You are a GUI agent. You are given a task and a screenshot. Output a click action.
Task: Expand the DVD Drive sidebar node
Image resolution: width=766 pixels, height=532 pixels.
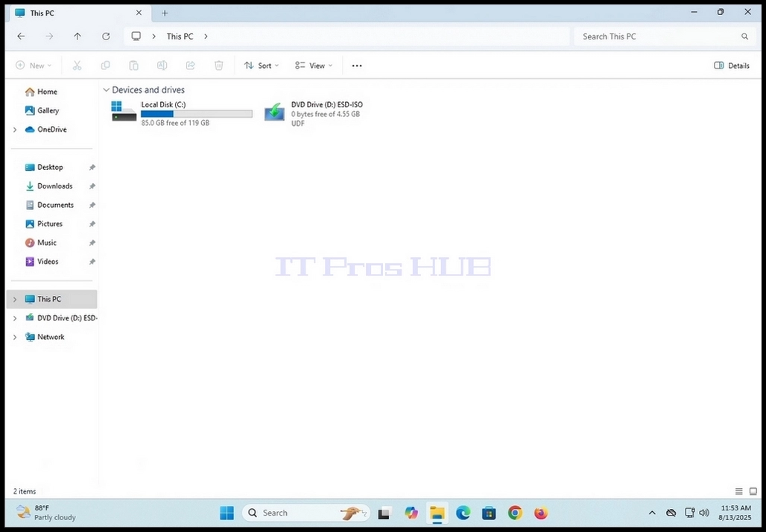[15, 318]
